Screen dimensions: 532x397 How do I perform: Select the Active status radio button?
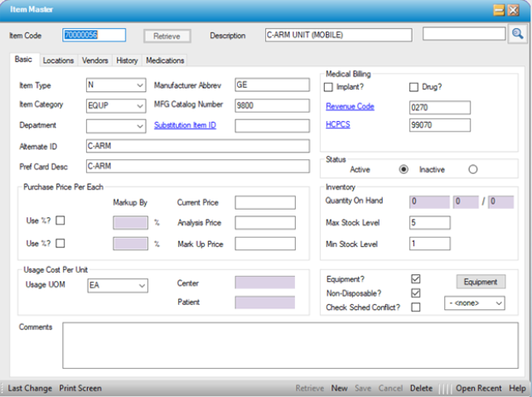pyautogui.click(x=404, y=169)
